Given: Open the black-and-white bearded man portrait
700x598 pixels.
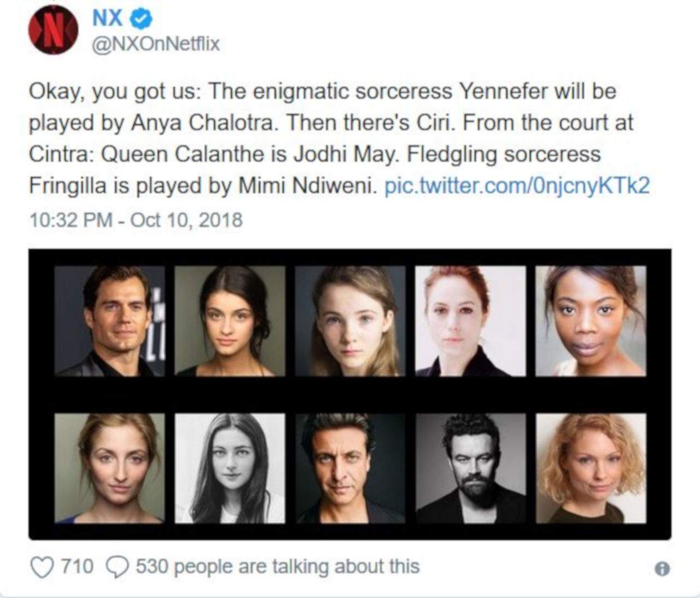Looking at the screenshot, I should tap(470, 468).
